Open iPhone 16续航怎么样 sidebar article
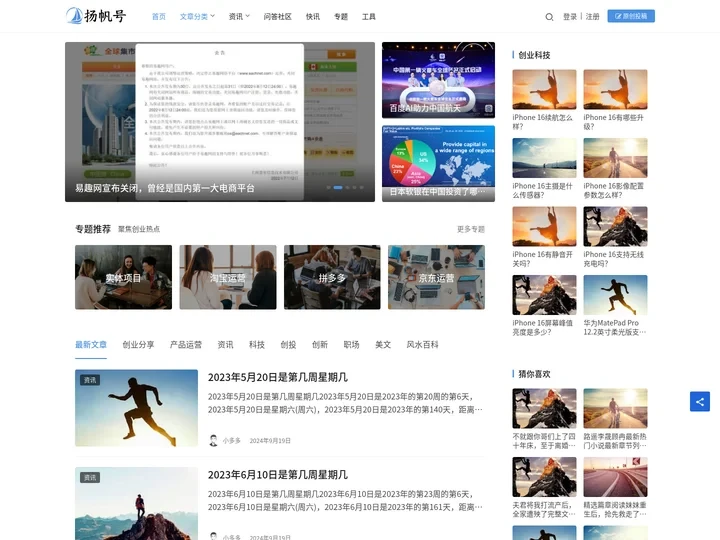 click(x=542, y=122)
